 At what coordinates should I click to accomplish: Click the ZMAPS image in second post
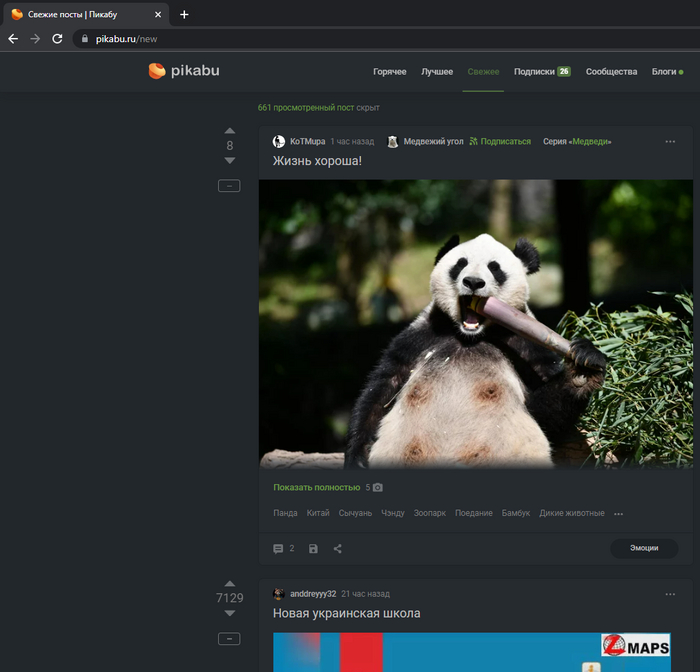point(471,652)
